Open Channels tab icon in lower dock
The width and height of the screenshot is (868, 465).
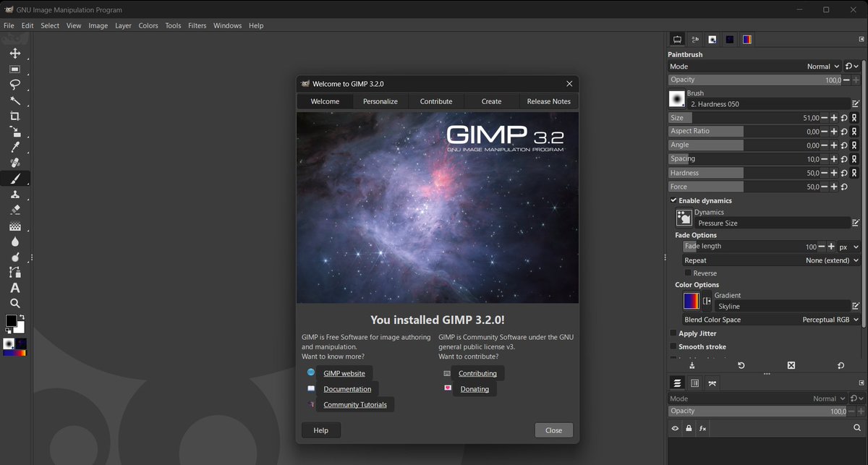click(x=694, y=383)
